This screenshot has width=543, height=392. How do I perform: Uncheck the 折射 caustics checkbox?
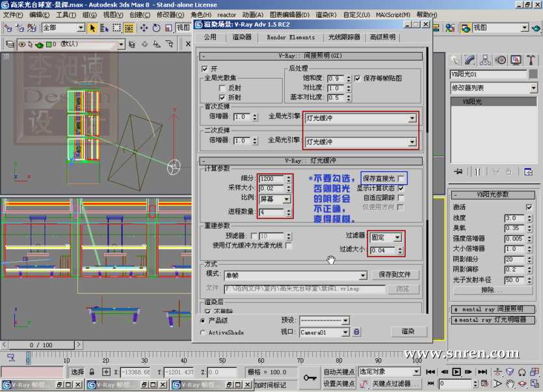(222, 97)
